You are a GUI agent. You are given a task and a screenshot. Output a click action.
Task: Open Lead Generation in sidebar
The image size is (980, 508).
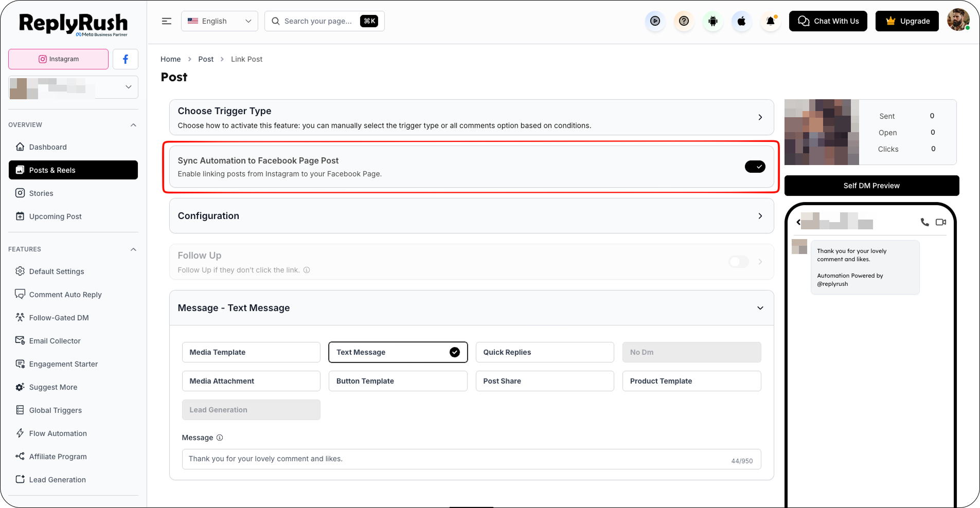click(73, 480)
